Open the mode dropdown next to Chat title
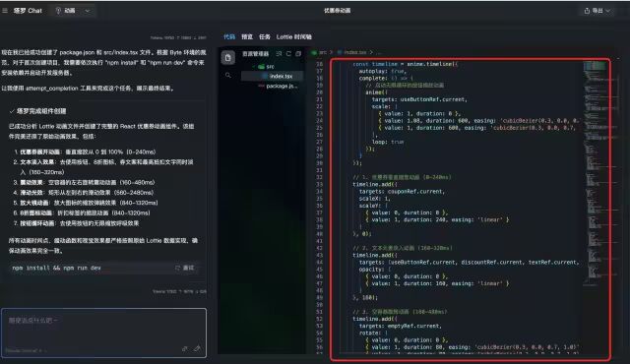This screenshot has width=630, height=364. click(x=73, y=11)
